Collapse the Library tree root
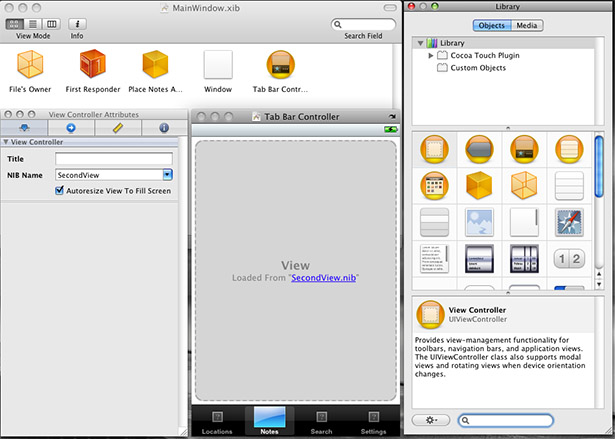The height and width of the screenshot is (439, 615). coord(420,43)
